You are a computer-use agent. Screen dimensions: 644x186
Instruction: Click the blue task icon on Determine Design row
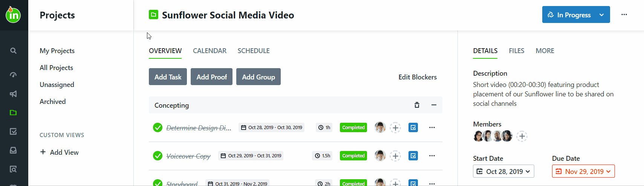coord(413,128)
